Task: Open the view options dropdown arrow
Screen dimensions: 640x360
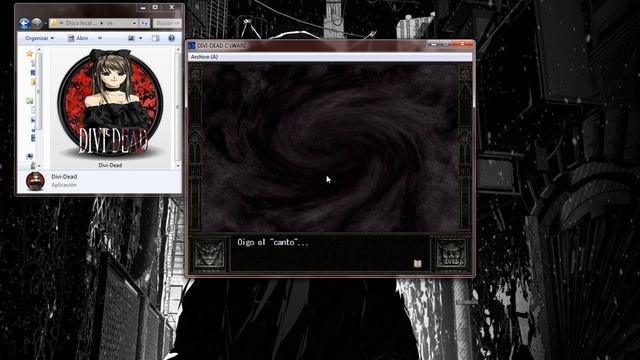Action: (140, 38)
